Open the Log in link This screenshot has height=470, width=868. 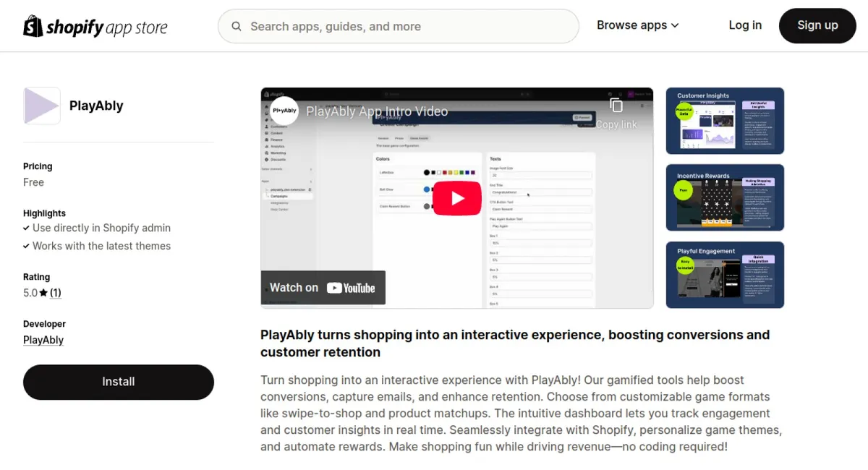point(745,25)
